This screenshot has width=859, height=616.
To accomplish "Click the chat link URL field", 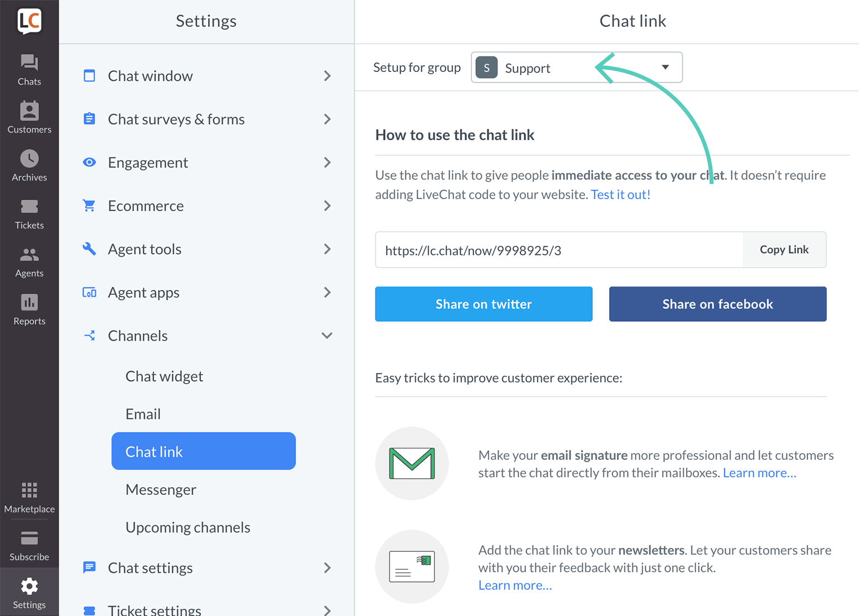I will point(559,250).
